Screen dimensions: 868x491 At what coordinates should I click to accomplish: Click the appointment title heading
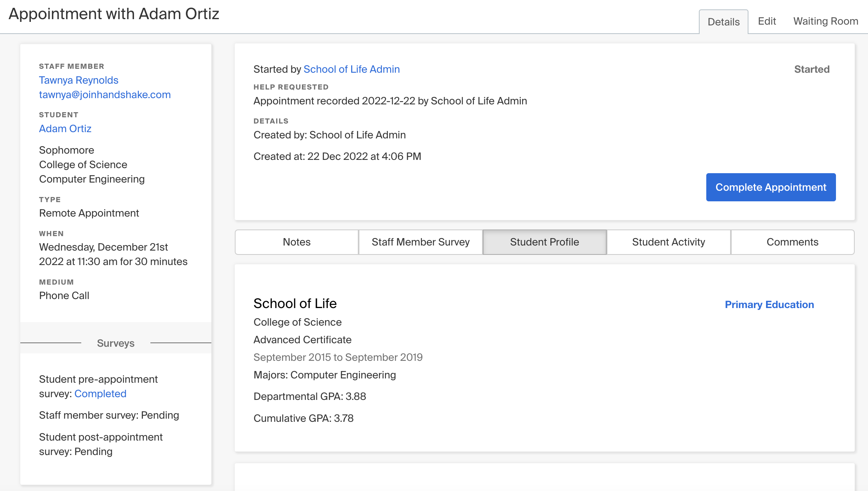(114, 14)
